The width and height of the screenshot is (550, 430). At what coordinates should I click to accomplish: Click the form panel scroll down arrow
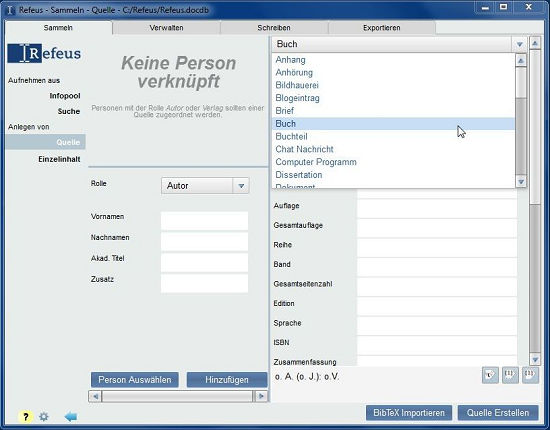click(535, 360)
